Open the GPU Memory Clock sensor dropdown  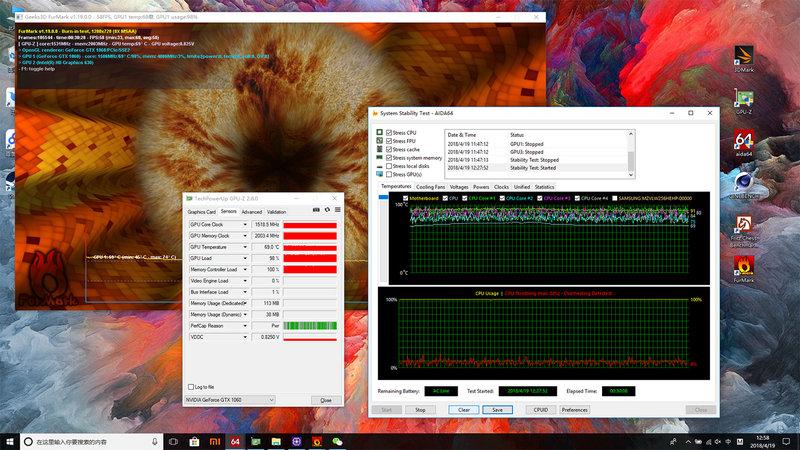tap(245, 236)
